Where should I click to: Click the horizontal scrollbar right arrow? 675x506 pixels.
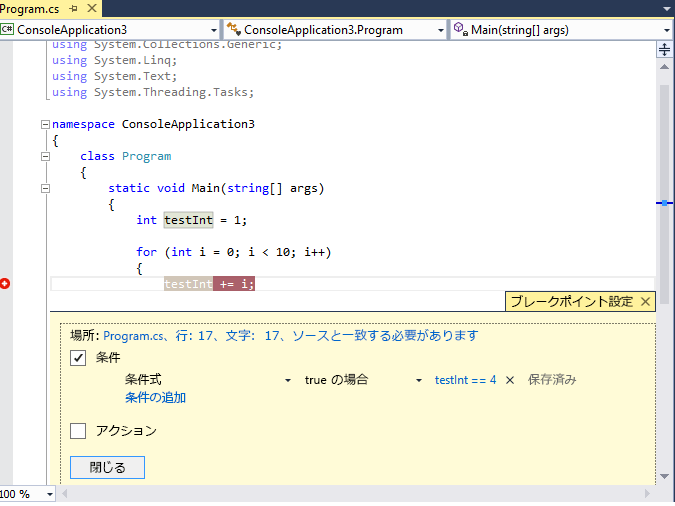[x=647, y=494]
